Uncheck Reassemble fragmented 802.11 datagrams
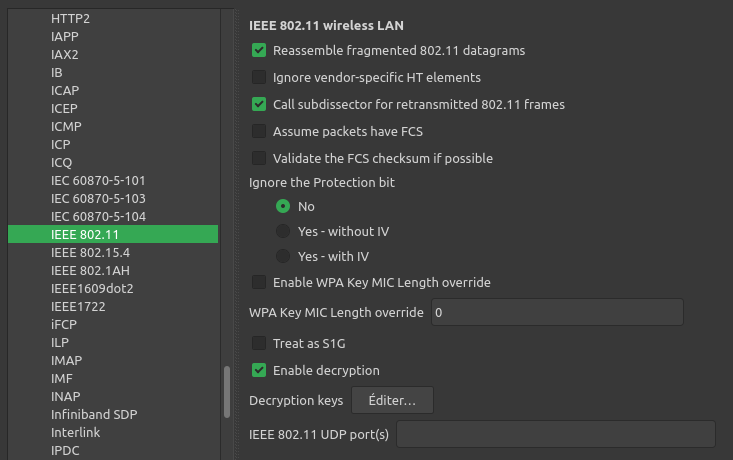Viewport: 733px width, 460px height. (259, 50)
